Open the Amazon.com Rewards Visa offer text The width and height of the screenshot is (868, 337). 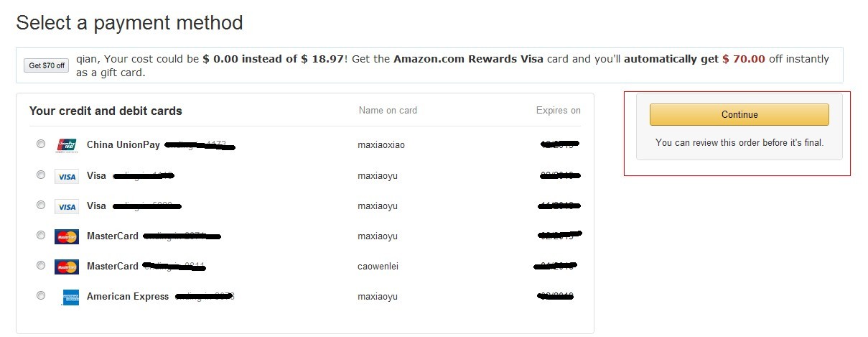(468, 59)
